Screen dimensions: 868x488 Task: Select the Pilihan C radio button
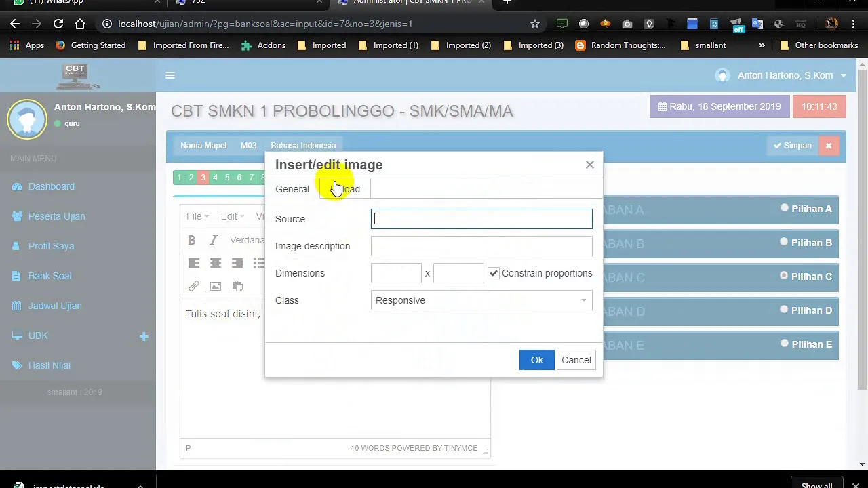785,276
